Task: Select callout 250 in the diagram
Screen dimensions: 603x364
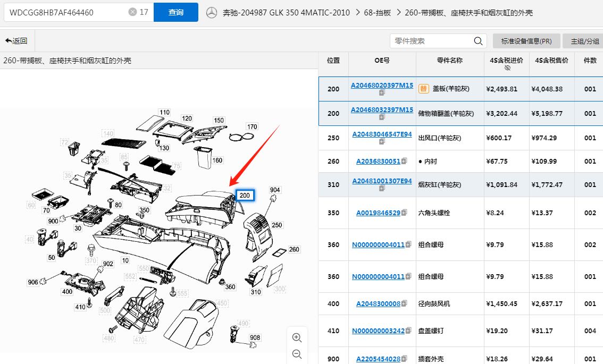Action: click(277, 225)
